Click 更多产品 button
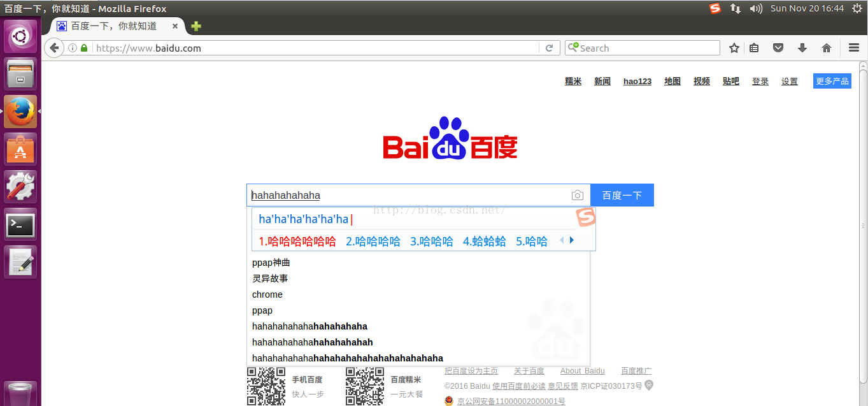The width and height of the screenshot is (868, 406). click(832, 81)
